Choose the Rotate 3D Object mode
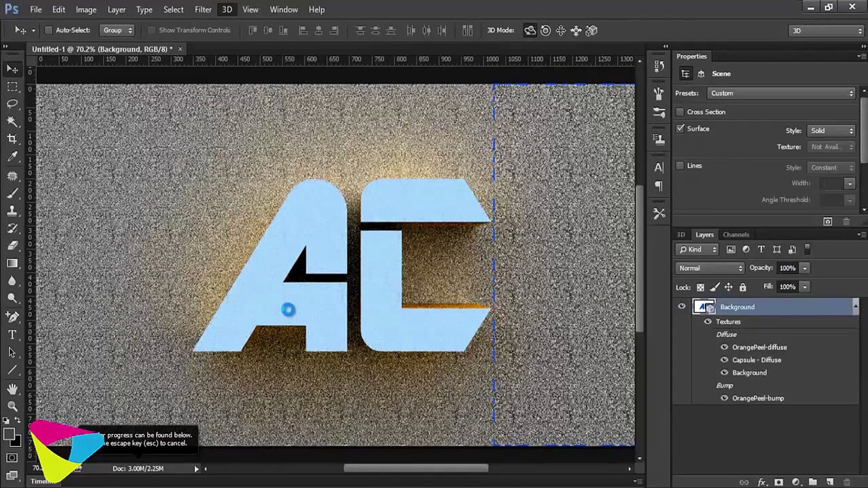The height and width of the screenshot is (488, 868). pos(530,31)
